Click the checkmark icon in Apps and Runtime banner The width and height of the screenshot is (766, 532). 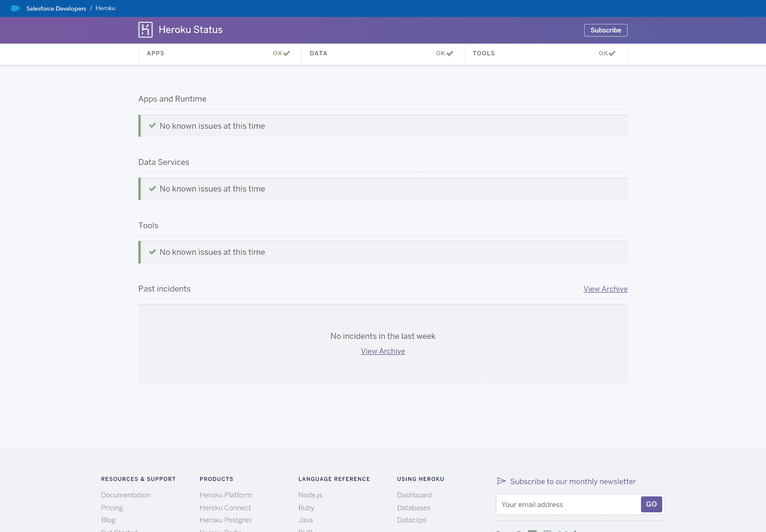152,125
